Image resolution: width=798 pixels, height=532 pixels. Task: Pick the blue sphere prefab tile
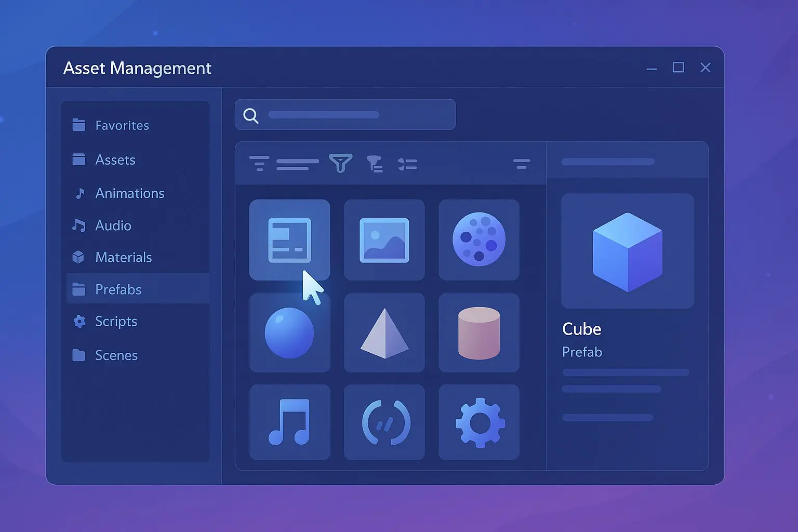(289, 333)
